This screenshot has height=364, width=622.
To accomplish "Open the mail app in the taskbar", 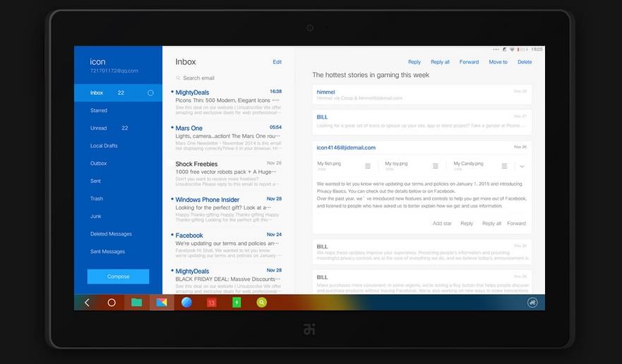I will pos(162,303).
